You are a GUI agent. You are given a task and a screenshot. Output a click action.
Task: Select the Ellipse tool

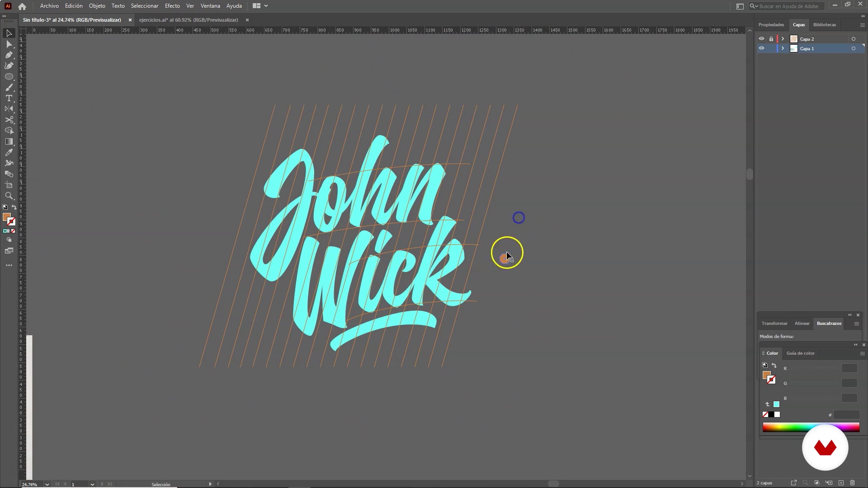point(9,77)
